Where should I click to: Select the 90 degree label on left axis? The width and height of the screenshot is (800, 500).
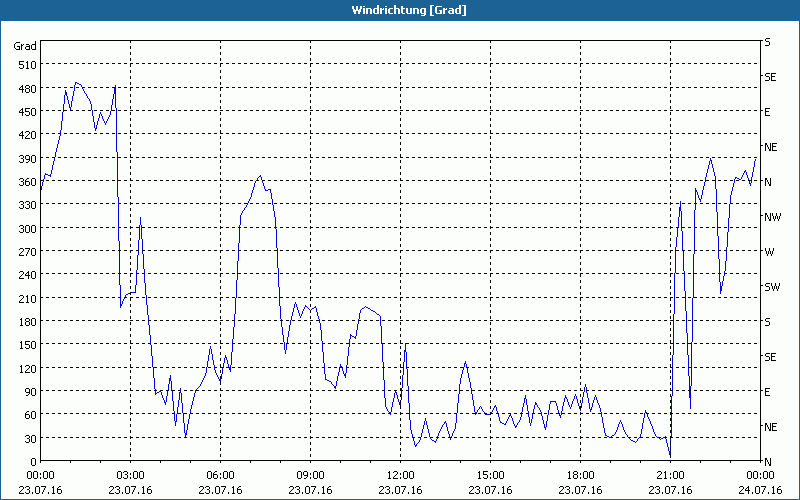point(29,391)
